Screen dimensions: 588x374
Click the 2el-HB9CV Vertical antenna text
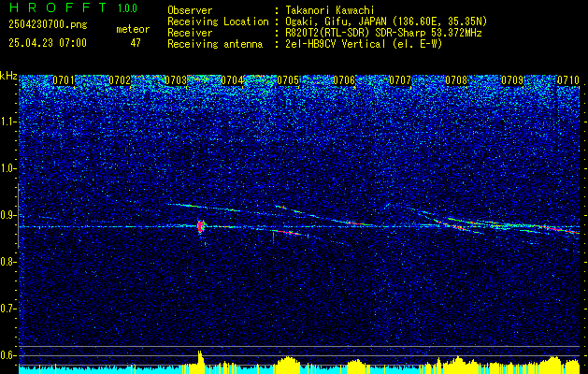pos(362,44)
